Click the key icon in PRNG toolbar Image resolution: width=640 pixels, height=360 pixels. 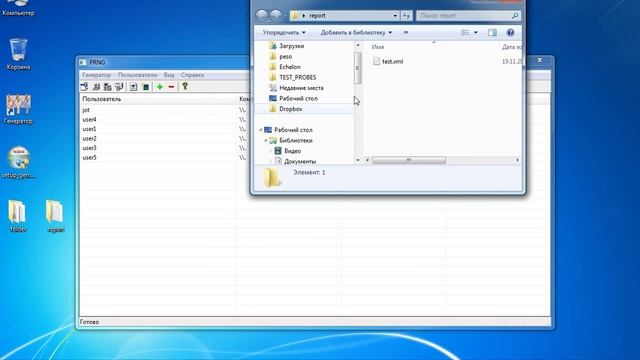[185, 86]
